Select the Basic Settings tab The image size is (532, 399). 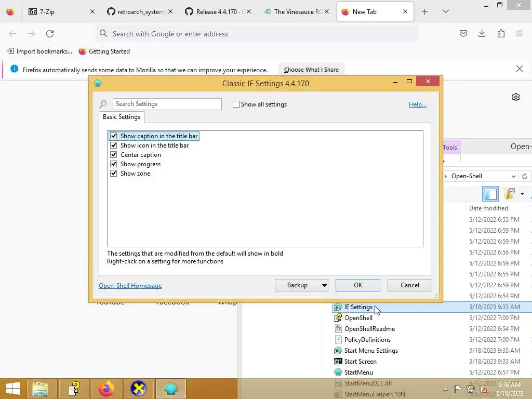pyautogui.click(x=122, y=117)
